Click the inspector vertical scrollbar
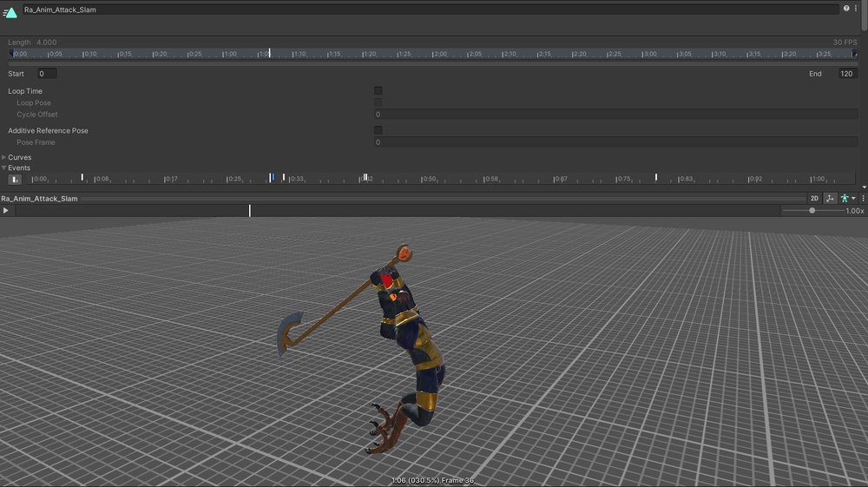868x487 pixels. [x=865, y=16]
